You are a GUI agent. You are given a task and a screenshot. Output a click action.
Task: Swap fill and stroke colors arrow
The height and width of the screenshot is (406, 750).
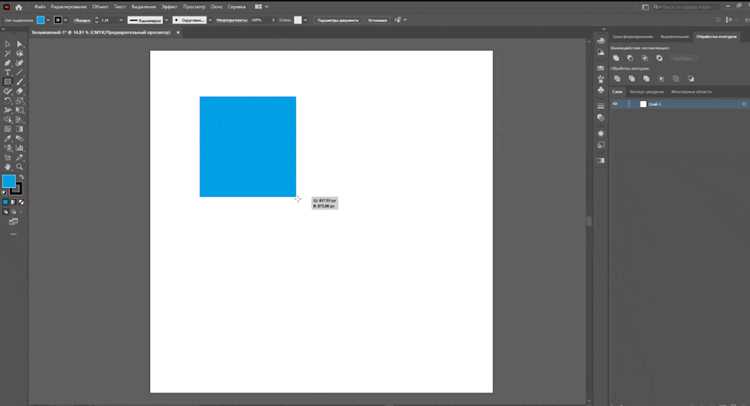[21, 177]
